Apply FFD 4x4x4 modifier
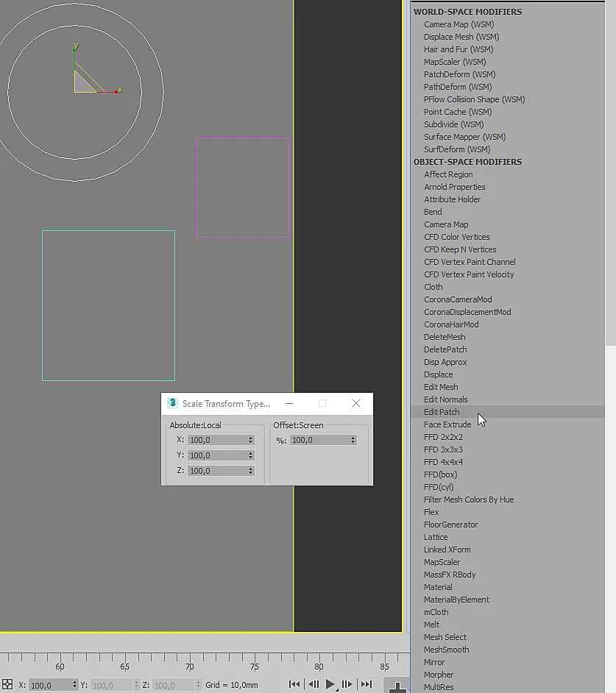 pyautogui.click(x=443, y=462)
